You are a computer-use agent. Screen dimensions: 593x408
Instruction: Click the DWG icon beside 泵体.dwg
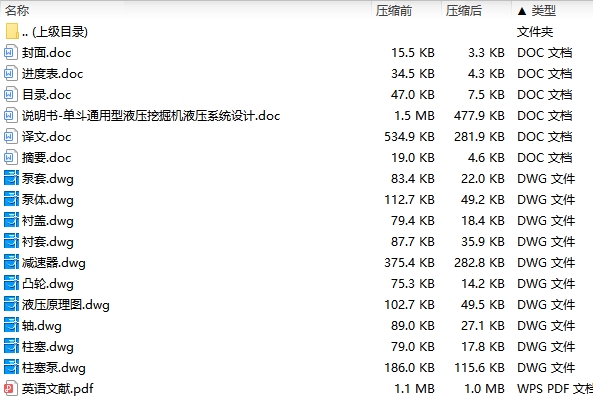click(11, 199)
